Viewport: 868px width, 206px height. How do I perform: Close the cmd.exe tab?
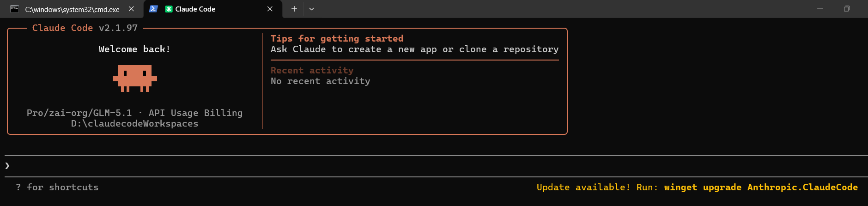[x=131, y=9]
